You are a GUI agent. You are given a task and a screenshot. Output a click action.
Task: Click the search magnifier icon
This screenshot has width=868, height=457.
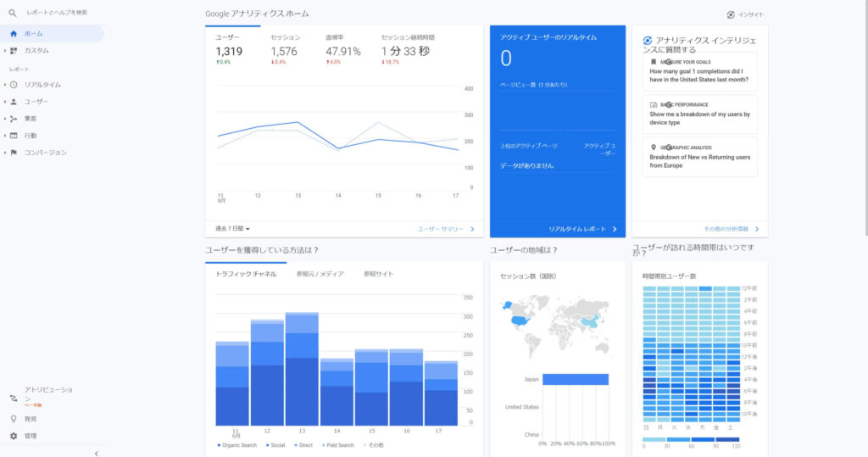(x=12, y=12)
